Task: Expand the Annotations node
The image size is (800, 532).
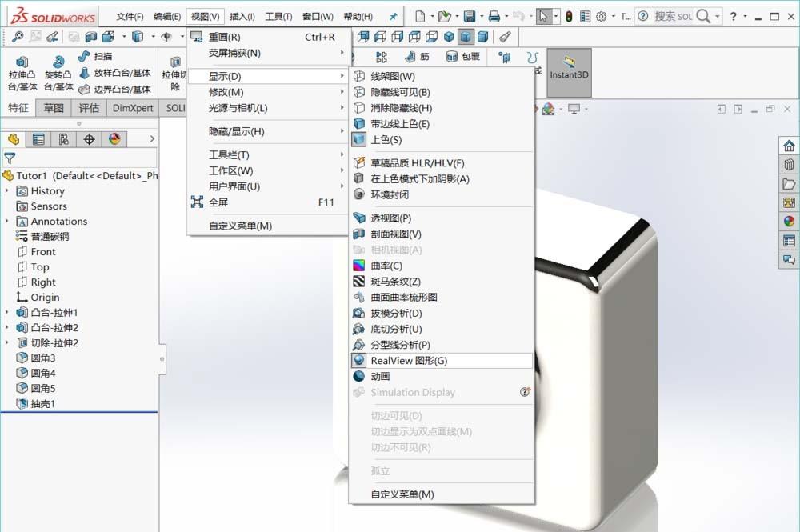Action: pos(8,221)
